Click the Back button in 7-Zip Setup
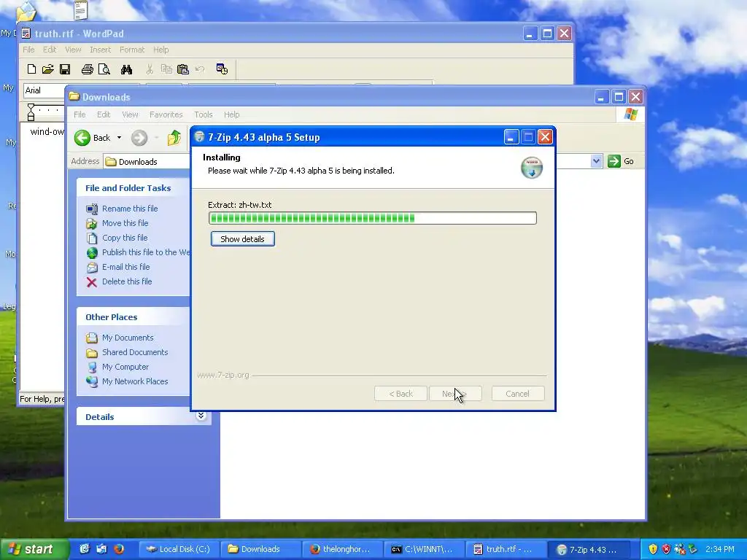 [x=400, y=394]
